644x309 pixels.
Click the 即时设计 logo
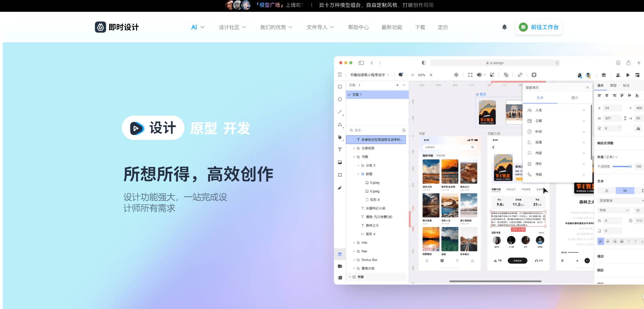click(x=117, y=27)
